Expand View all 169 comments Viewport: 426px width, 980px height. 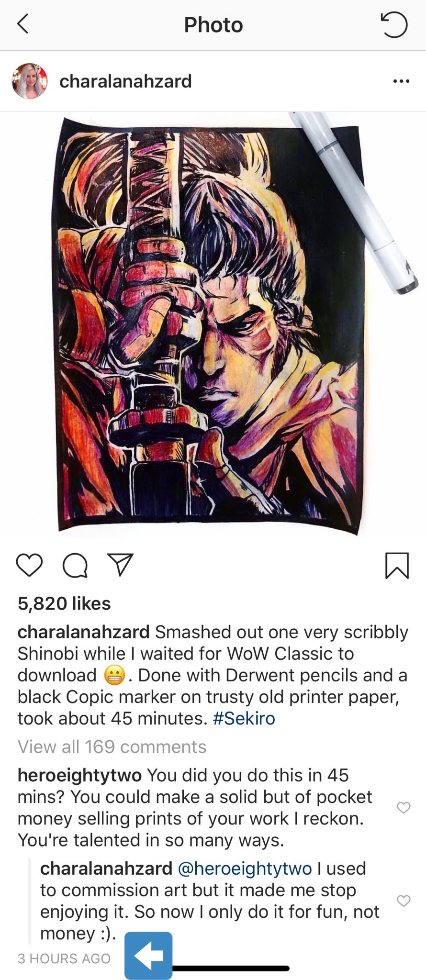tap(112, 746)
